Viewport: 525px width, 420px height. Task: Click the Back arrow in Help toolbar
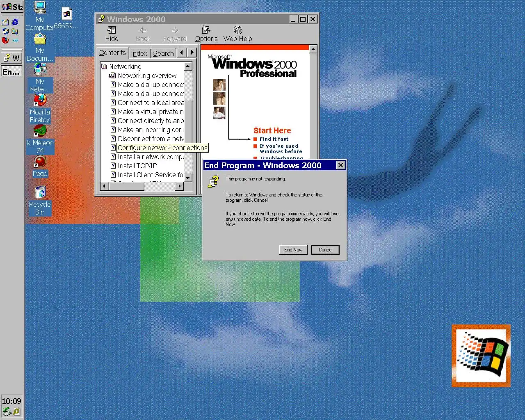click(x=143, y=34)
